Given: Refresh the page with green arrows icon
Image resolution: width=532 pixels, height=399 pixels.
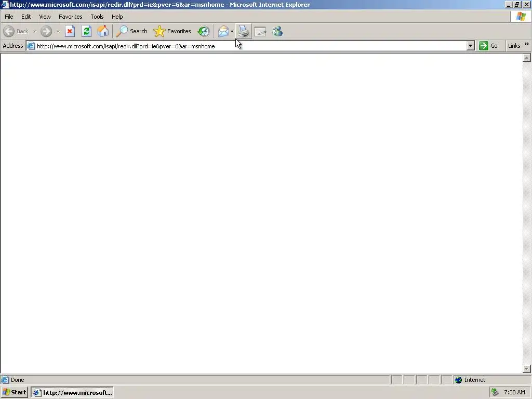Looking at the screenshot, I should [87, 31].
